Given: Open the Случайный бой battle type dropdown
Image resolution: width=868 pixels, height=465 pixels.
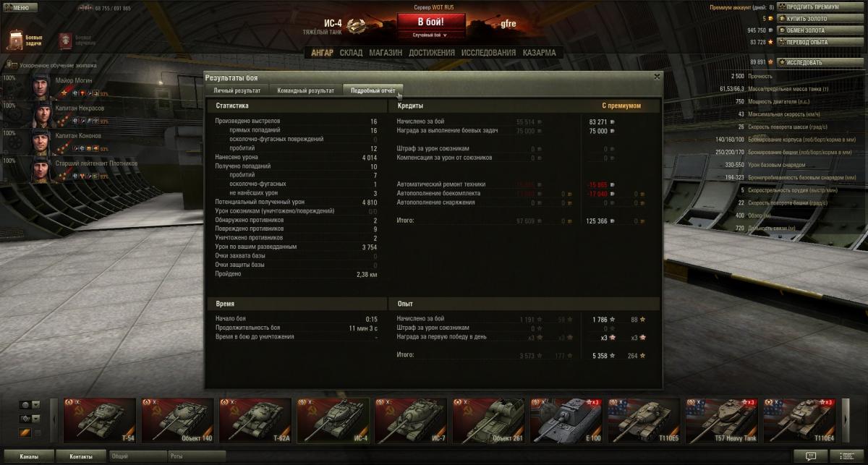Looking at the screenshot, I should pyautogui.click(x=430, y=35).
